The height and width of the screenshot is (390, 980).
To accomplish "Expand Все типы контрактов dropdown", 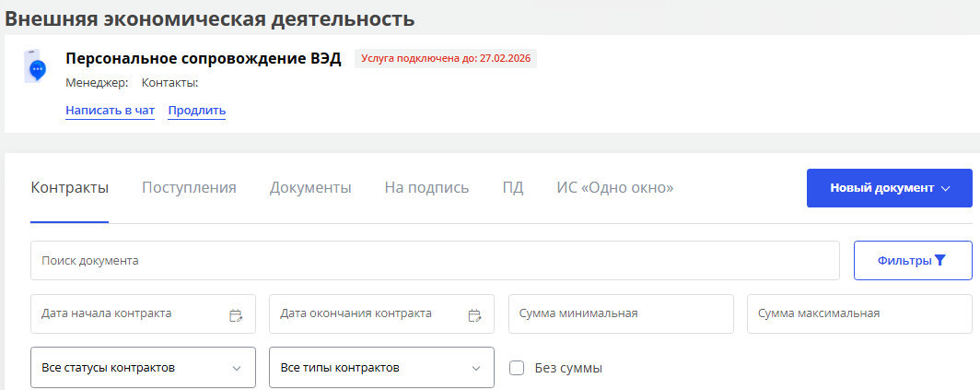I will [x=381, y=368].
